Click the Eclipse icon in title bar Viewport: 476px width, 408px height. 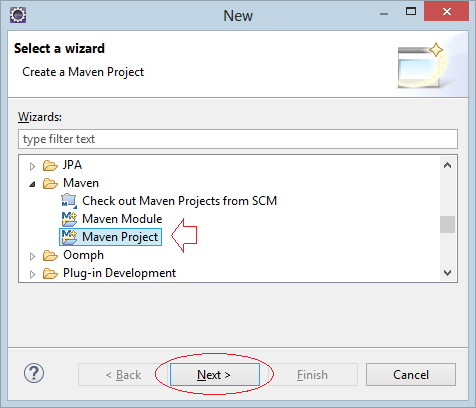tap(18, 15)
